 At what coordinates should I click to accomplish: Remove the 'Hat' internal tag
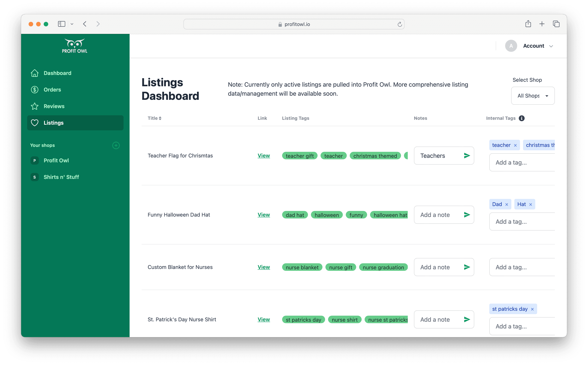(531, 205)
